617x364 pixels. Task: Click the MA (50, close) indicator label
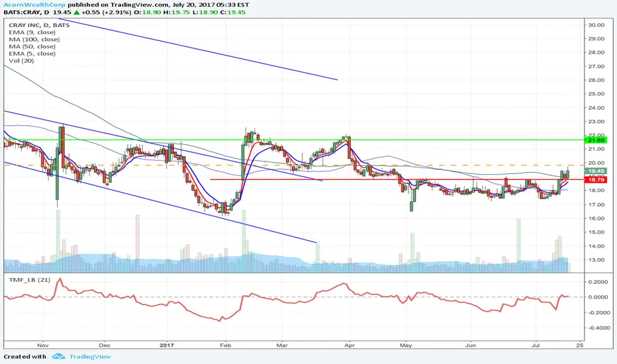[32, 46]
